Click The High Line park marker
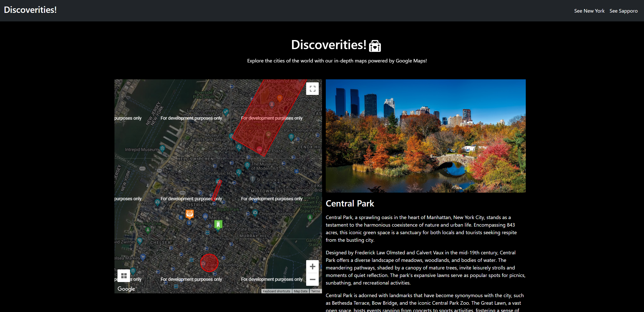Image resolution: width=644 pixels, height=312 pixels. tap(148, 230)
